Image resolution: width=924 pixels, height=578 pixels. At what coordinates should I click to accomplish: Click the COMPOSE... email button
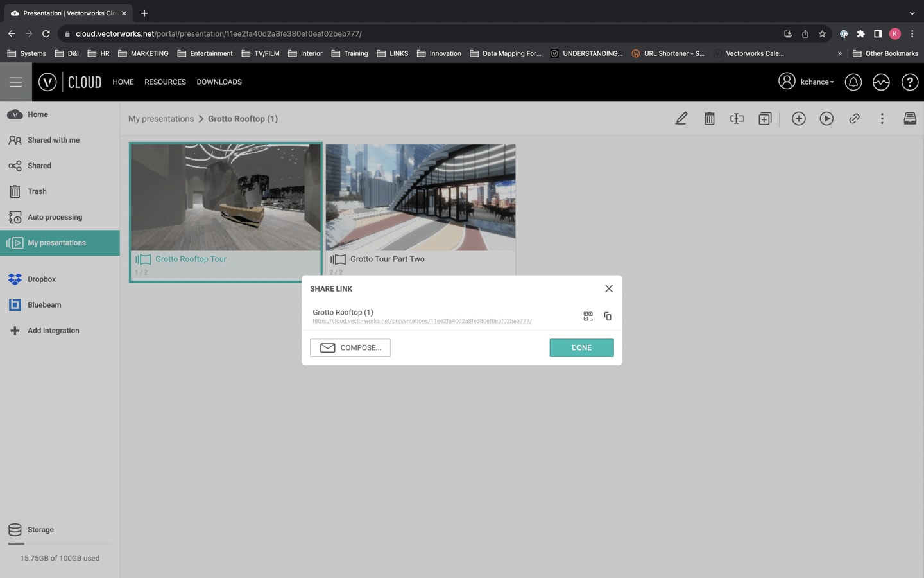(x=350, y=347)
